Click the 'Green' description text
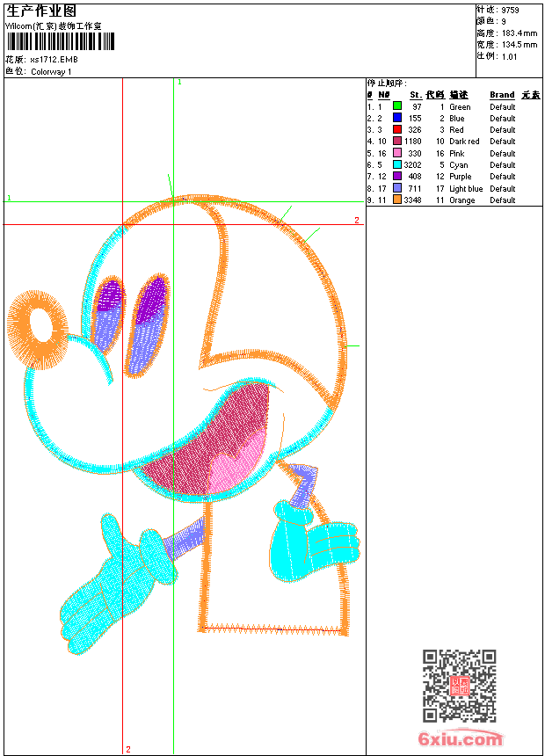Image resolution: width=545 pixels, height=756 pixels. point(460,107)
